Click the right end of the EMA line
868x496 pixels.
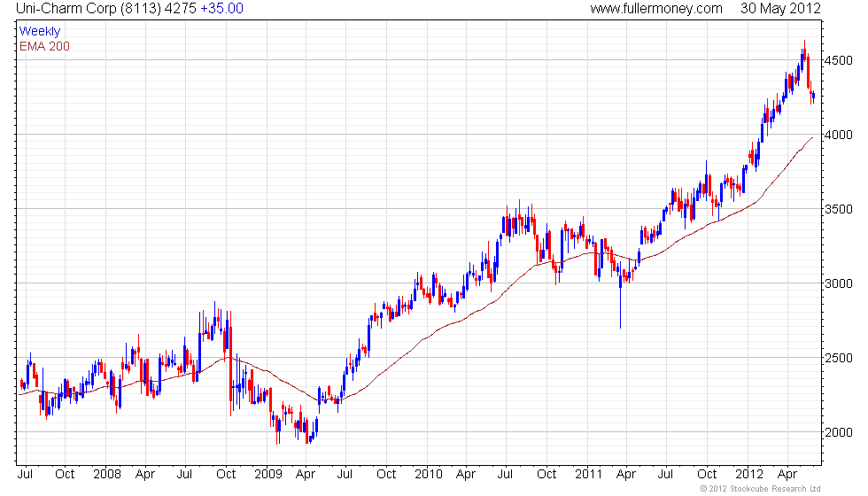point(811,137)
